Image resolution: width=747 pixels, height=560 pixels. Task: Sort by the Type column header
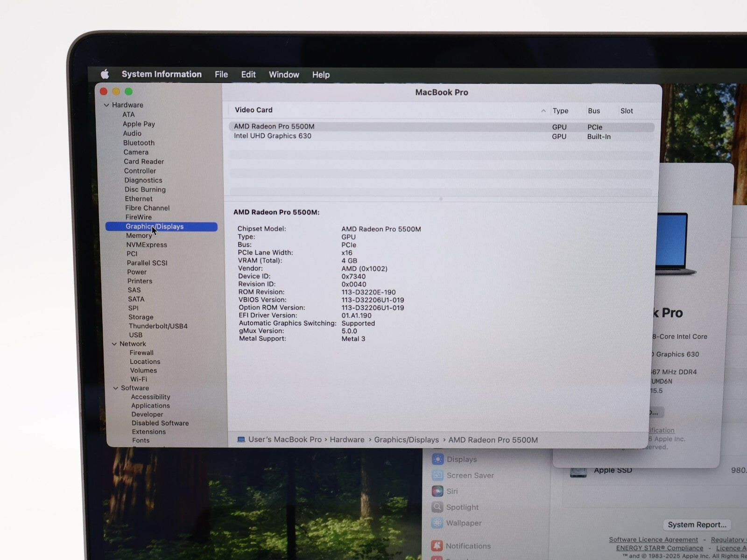[x=560, y=111]
